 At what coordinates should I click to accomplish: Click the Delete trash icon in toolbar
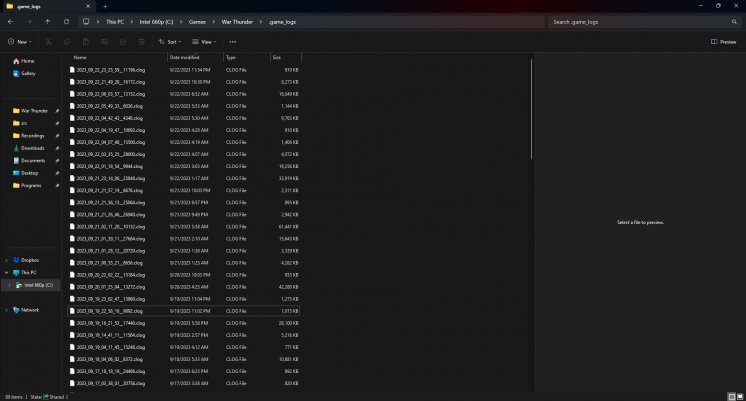click(141, 42)
